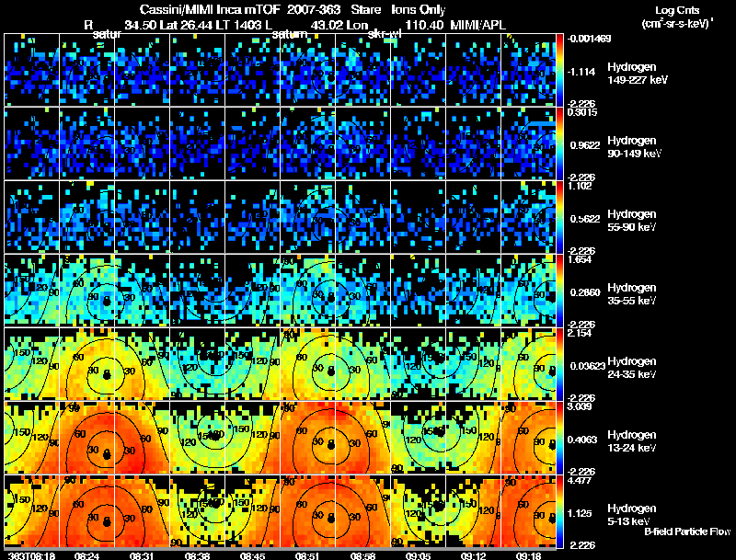Click the '09:12' time axis label
Viewport: 736px width, 560px height.
point(473,555)
